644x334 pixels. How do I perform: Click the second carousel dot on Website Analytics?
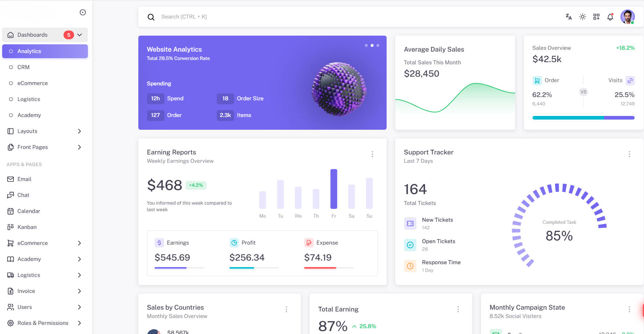(372, 45)
